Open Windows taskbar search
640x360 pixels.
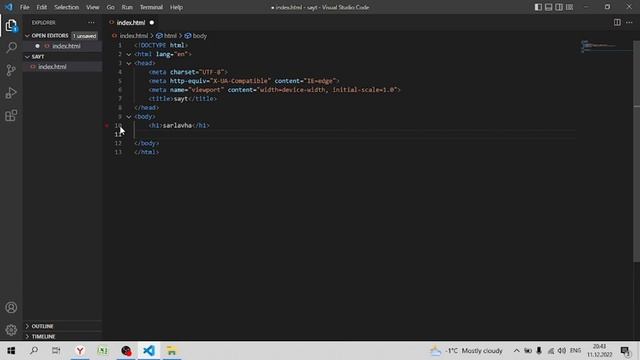point(33,351)
